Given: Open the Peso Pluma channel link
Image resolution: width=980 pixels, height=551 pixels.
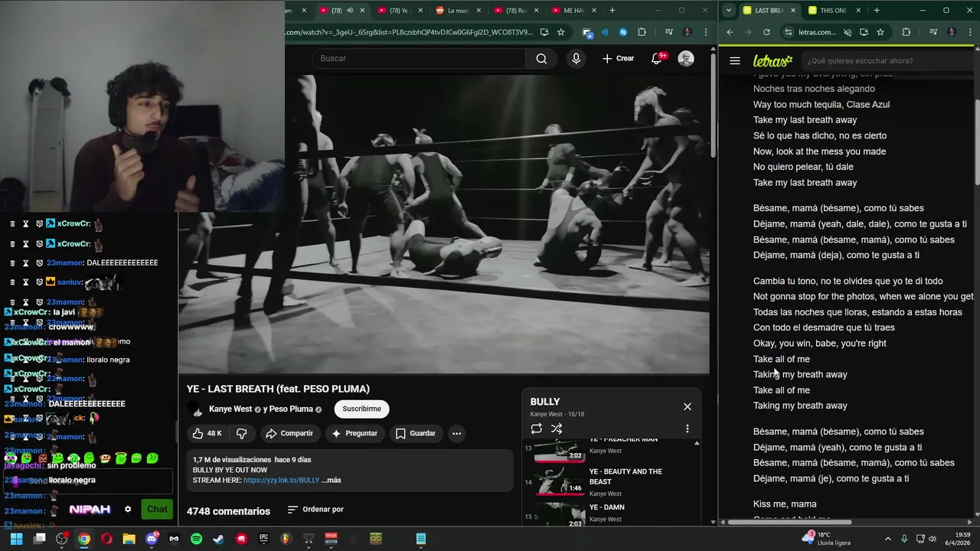Looking at the screenshot, I should point(292,409).
